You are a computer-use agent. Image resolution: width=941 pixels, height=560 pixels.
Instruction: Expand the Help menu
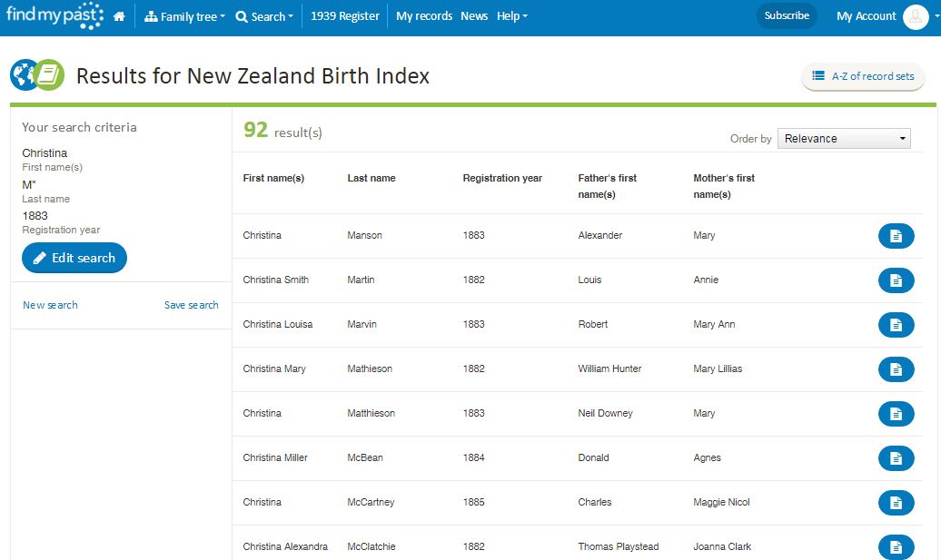click(x=511, y=16)
